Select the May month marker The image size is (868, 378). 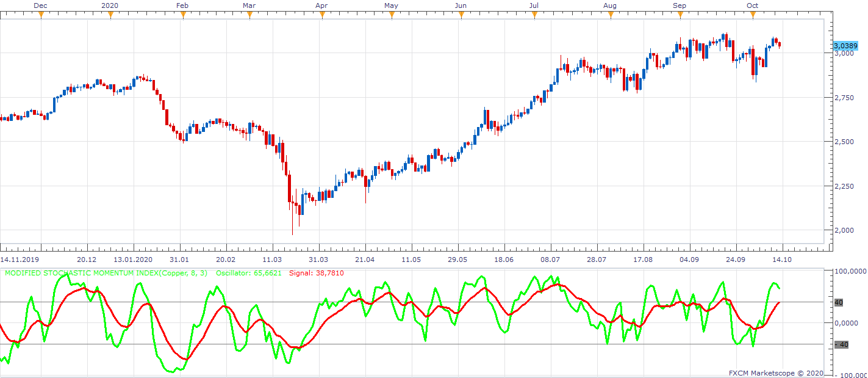(391, 15)
